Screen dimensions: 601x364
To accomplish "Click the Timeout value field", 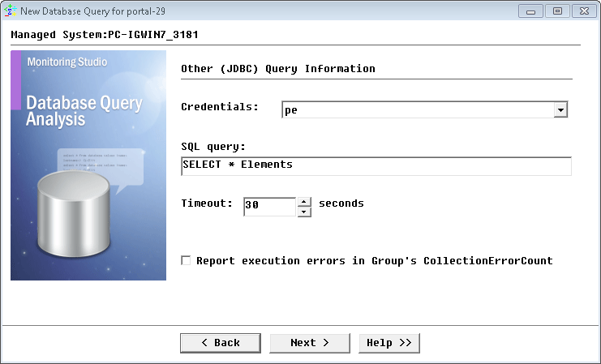I will [270, 207].
